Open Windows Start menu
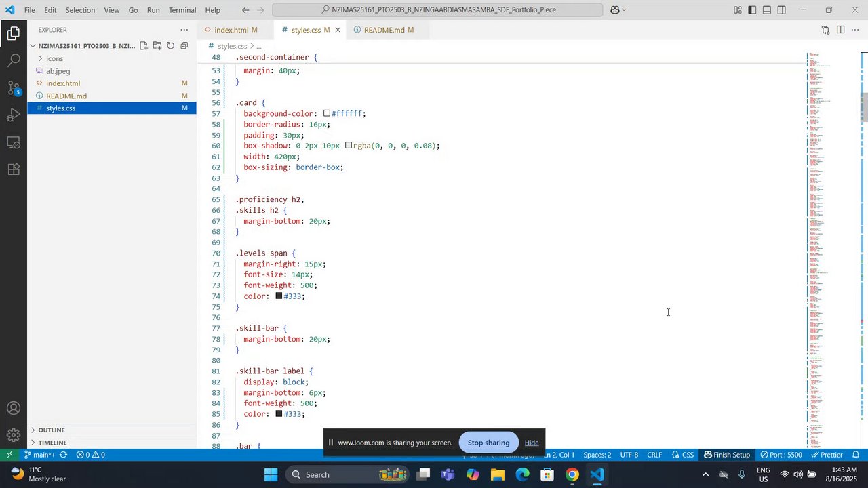Image resolution: width=868 pixels, height=488 pixels. [x=271, y=474]
